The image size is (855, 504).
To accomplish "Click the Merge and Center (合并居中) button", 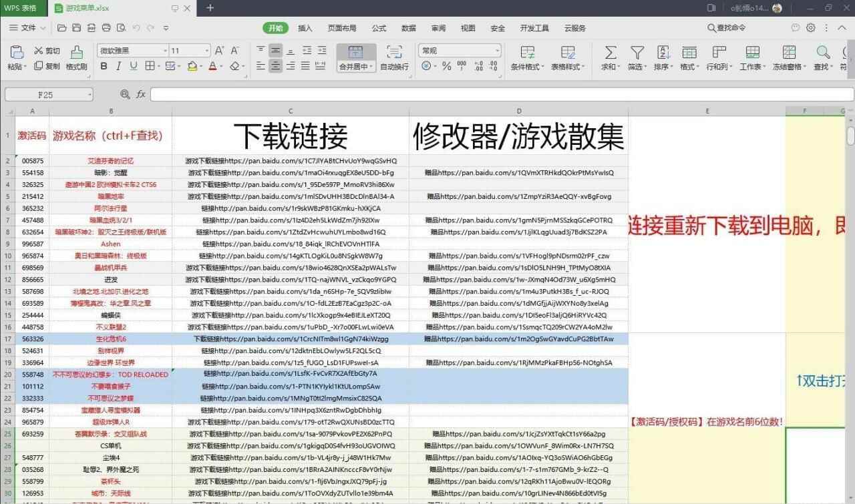I will (x=355, y=58).
